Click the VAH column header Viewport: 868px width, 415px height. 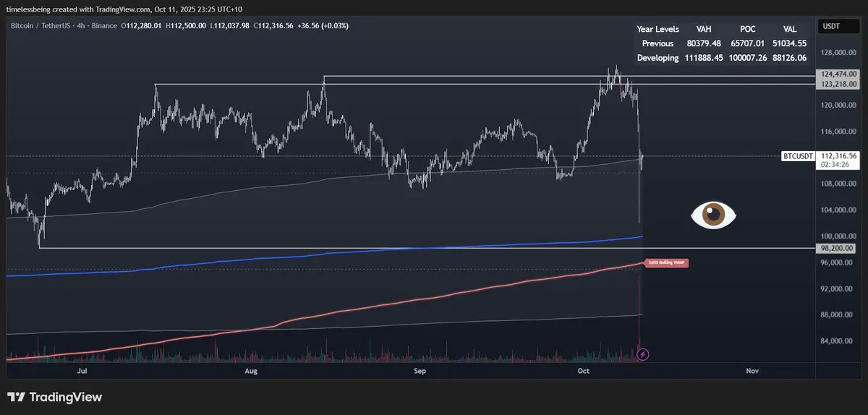point(703,29)
